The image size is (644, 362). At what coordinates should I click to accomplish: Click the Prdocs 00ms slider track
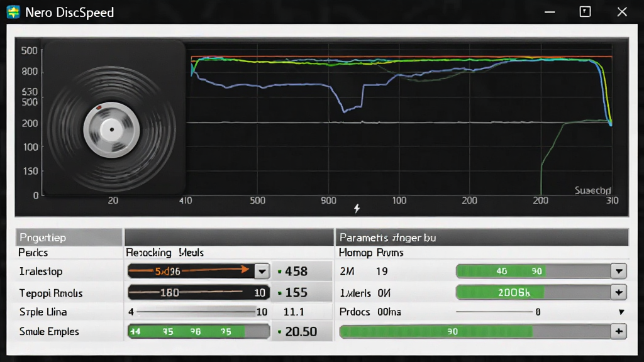tap(494, 312)
